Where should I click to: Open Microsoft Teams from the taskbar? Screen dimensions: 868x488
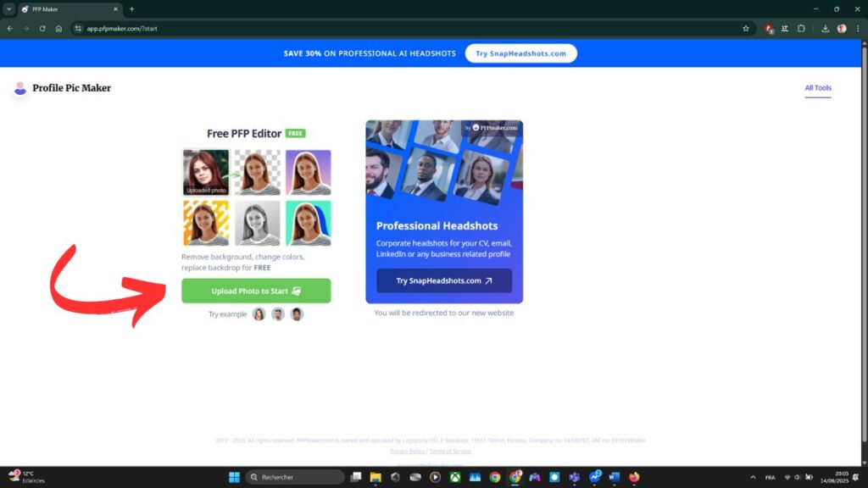(x=574, y=477)
